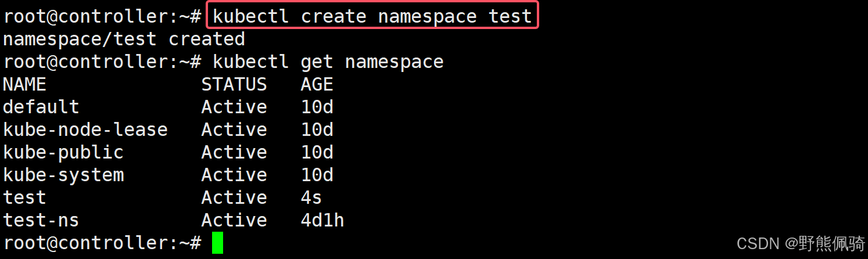Click the first root@controller prompt

point(102,16)
